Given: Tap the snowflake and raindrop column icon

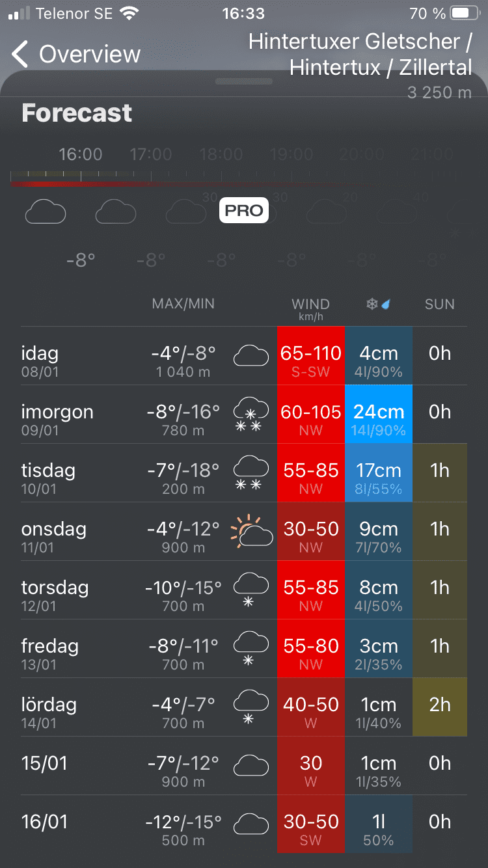Looking at the screenshot, I should click(x=379, y=304).
